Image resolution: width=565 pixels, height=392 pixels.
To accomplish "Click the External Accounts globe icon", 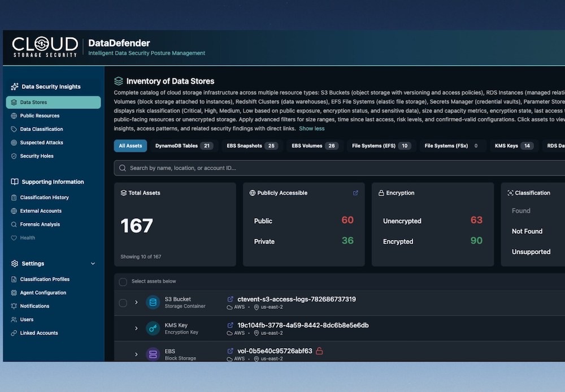I will point(14,211).
